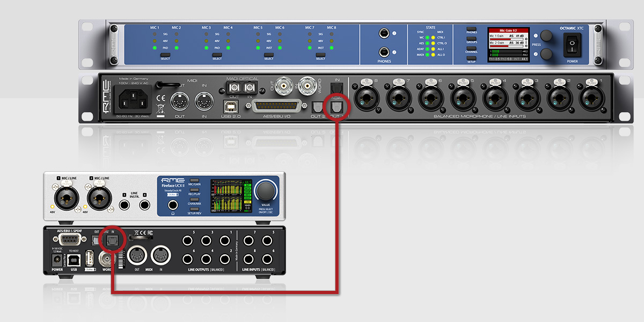The height and width of the screenshot is (322, 644).
Task: Click the Octamic WORD clock IN BNC
Action: (x=308, y=86)
